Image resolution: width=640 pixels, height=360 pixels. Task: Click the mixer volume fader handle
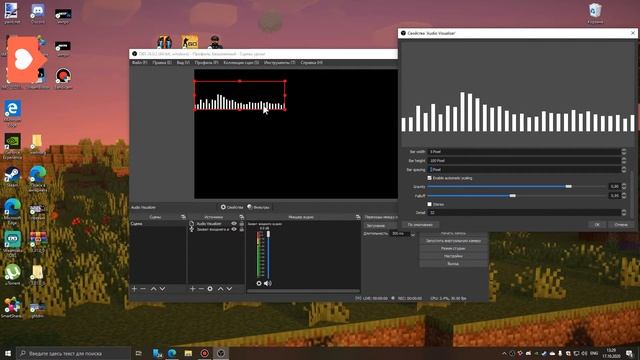coord(269,234)
